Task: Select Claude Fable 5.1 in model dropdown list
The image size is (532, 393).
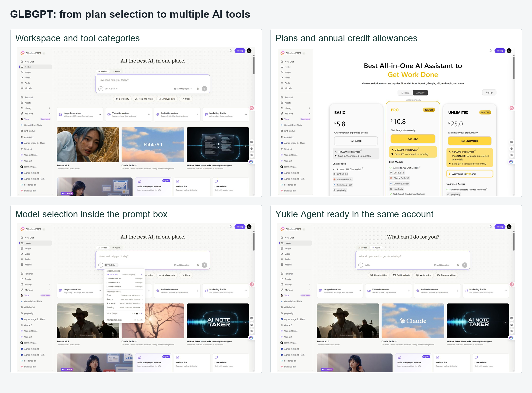Action: tap(124, 278)
